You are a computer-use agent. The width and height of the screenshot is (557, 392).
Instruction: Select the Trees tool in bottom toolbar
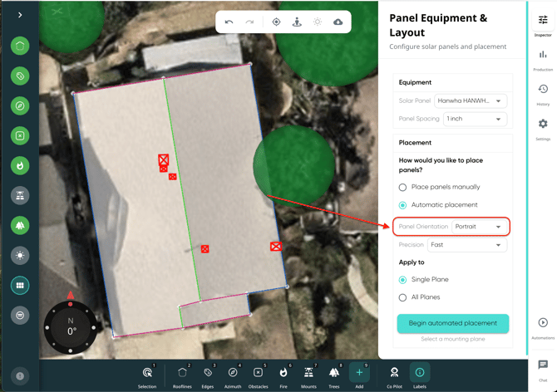[x=334, y=375]
